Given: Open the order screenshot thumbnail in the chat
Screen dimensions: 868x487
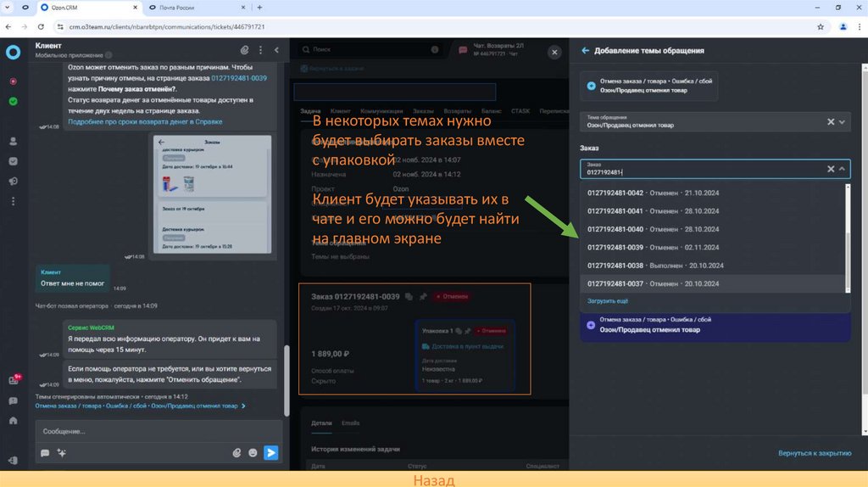Looking at the screenshot, I should 212,194.
